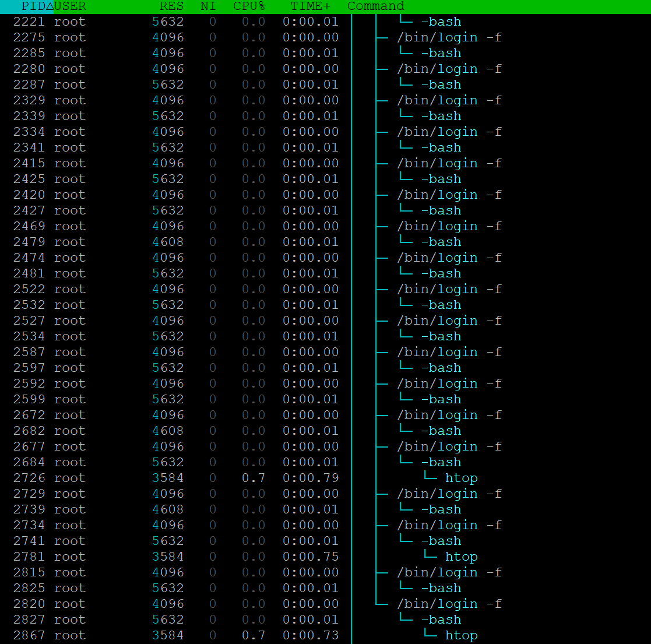Select the htop process with PID 2726

pos(461,477)
